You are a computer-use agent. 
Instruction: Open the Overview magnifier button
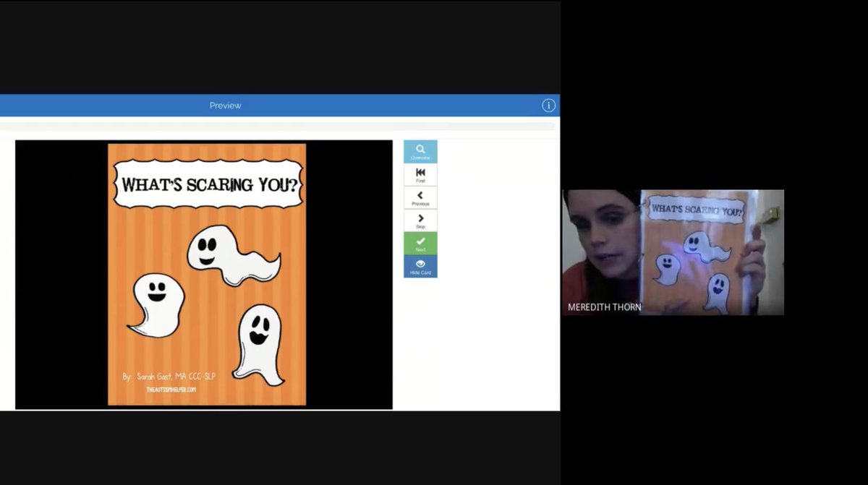(x=420, y=152)
